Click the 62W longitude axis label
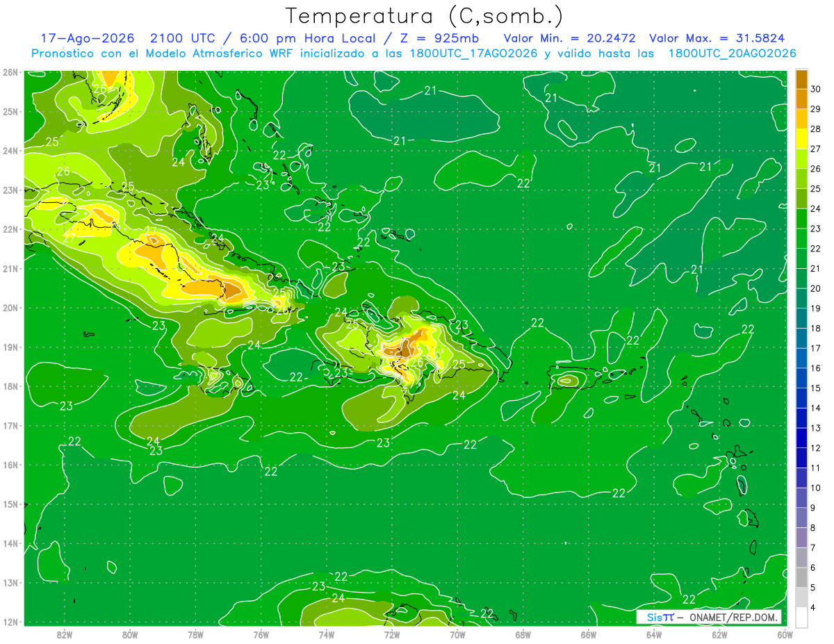The image size is (834, 644). (719, 634)
